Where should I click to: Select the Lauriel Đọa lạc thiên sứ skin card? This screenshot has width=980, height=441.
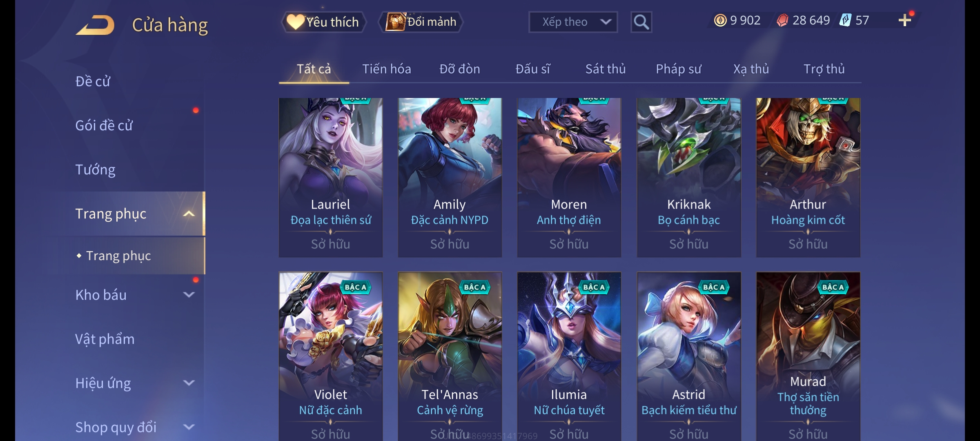331,177
